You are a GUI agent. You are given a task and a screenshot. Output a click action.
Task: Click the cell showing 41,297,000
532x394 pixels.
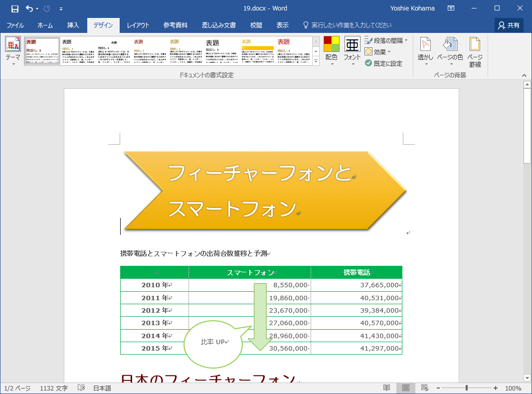coord(356,349)
